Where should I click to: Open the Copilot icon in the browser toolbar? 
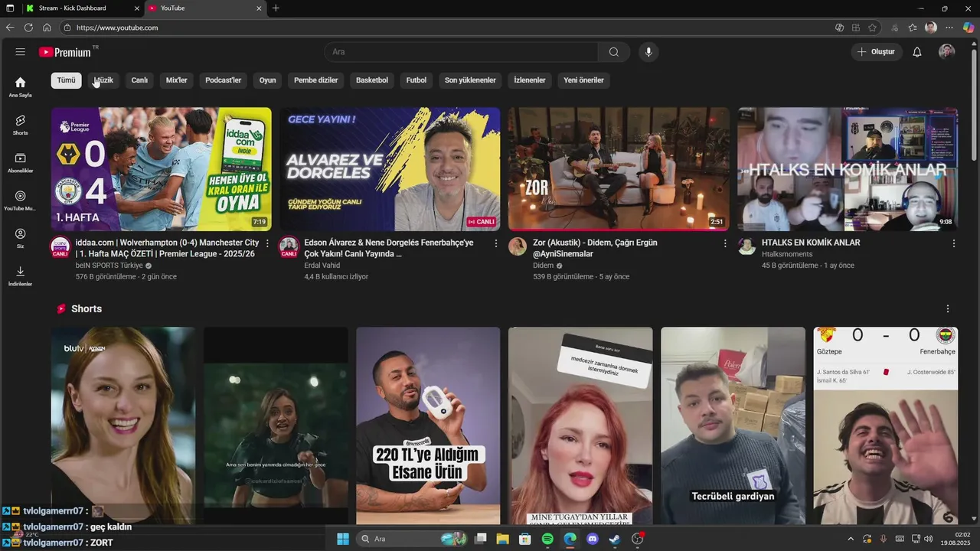(969, 28)
